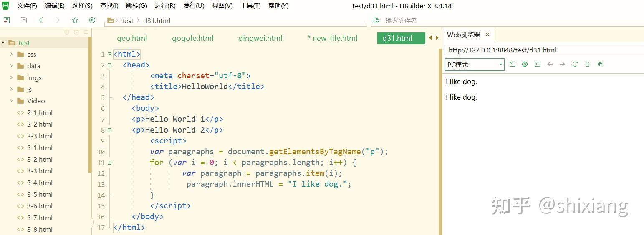Open the project panel hamburger menu

coord(86,32)
